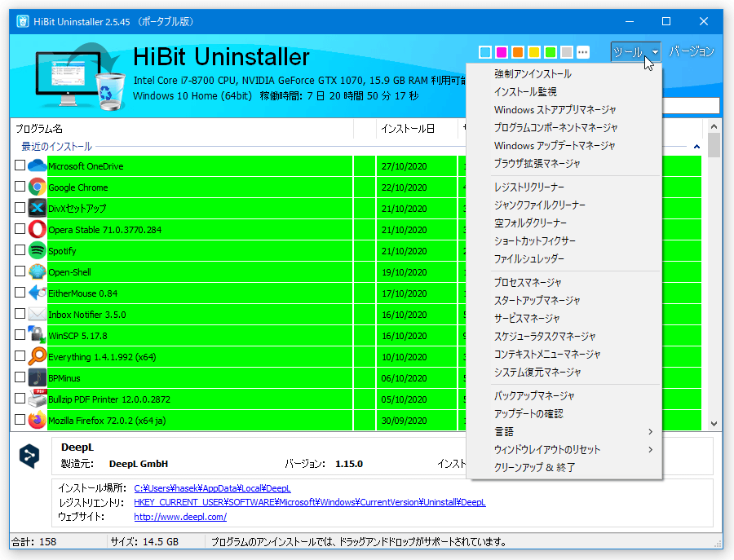Check the Google Chrome checkbox

pos(20,186)
